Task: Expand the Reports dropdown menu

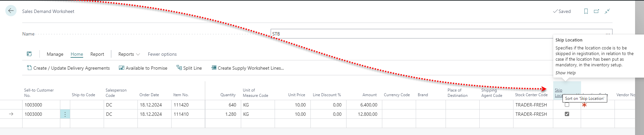Action: [x=129, y=54]
